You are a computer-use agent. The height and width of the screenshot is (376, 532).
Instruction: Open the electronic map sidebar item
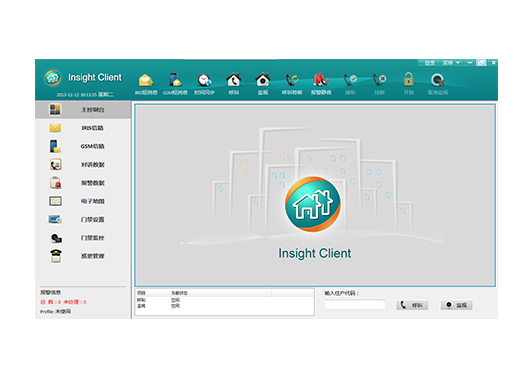coord(83,201)
